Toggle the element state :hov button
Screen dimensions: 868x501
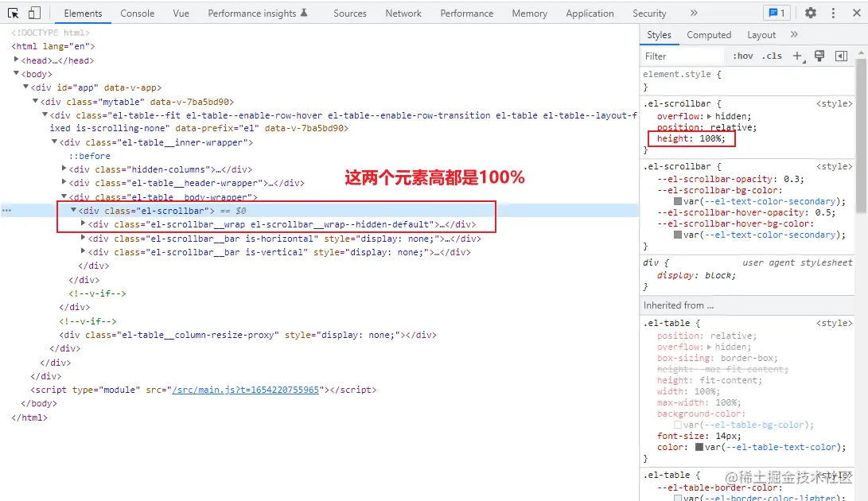(x=743, y=56)
